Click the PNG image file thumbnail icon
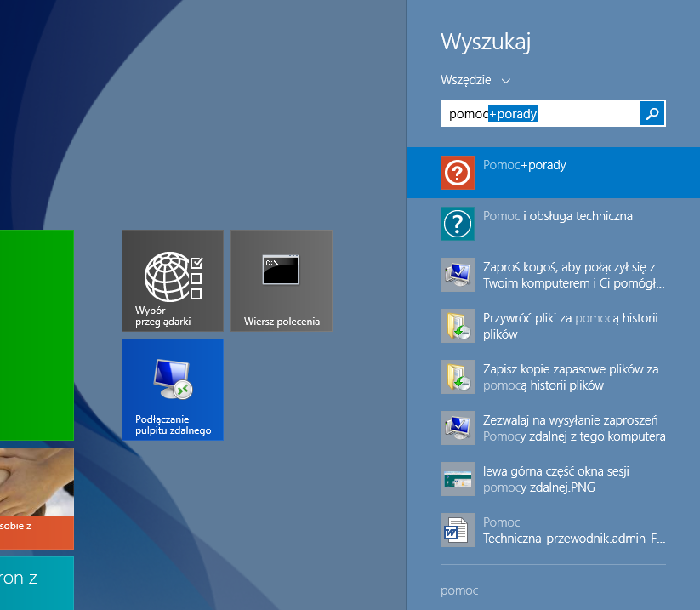 coord(458,479)
